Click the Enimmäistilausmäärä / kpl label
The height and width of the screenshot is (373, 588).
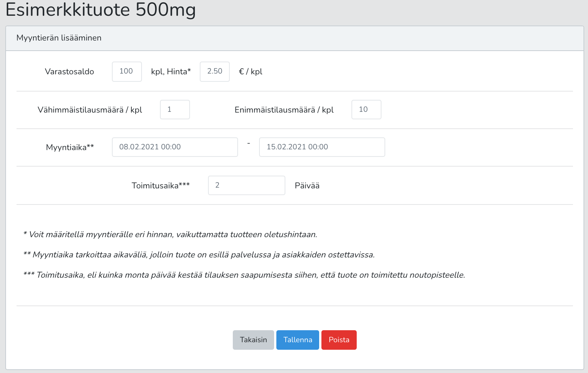click(x=284, y=110)
